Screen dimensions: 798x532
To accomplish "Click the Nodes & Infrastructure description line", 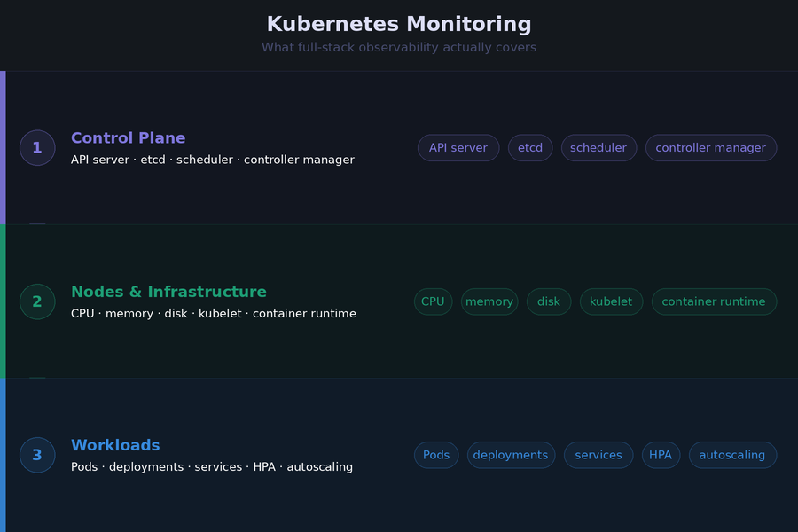I will coord(213,314).
